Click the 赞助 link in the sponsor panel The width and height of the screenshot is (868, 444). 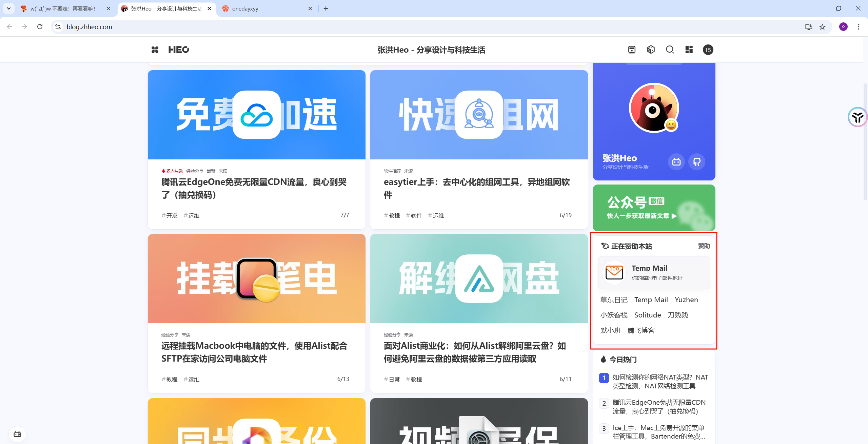click(x=704, y=246)
